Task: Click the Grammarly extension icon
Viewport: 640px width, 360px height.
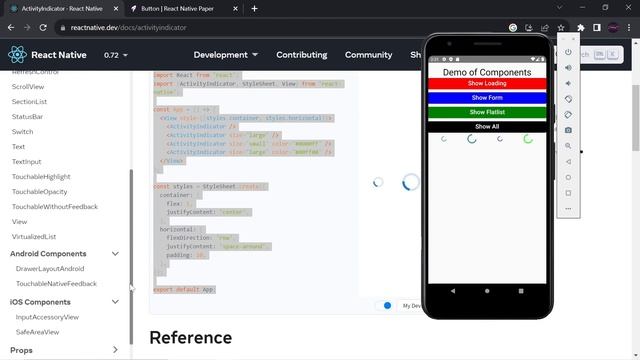Action: 513,27
